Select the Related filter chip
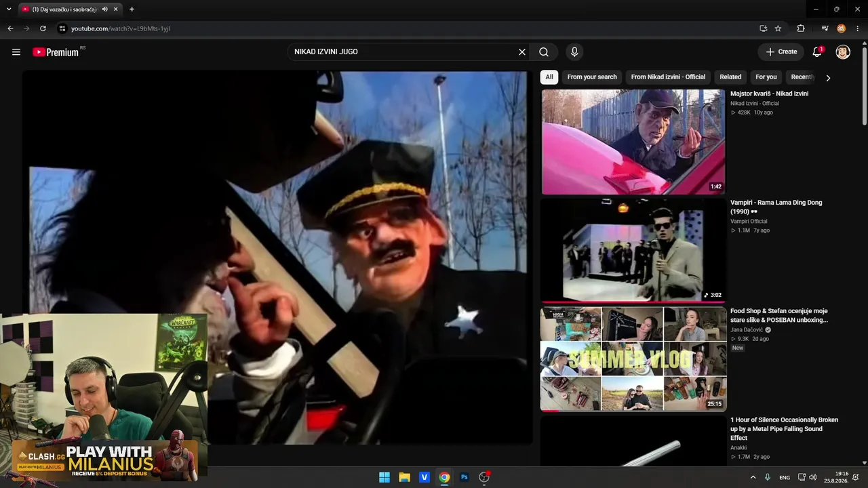Screen dimensions: 868x488 click(730, 77)
